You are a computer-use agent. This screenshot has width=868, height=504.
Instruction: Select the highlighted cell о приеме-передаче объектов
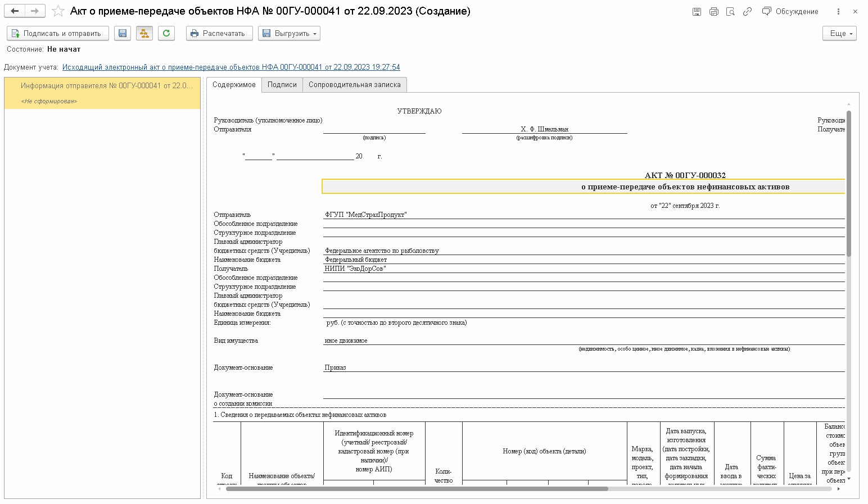[x=584, y=187]
